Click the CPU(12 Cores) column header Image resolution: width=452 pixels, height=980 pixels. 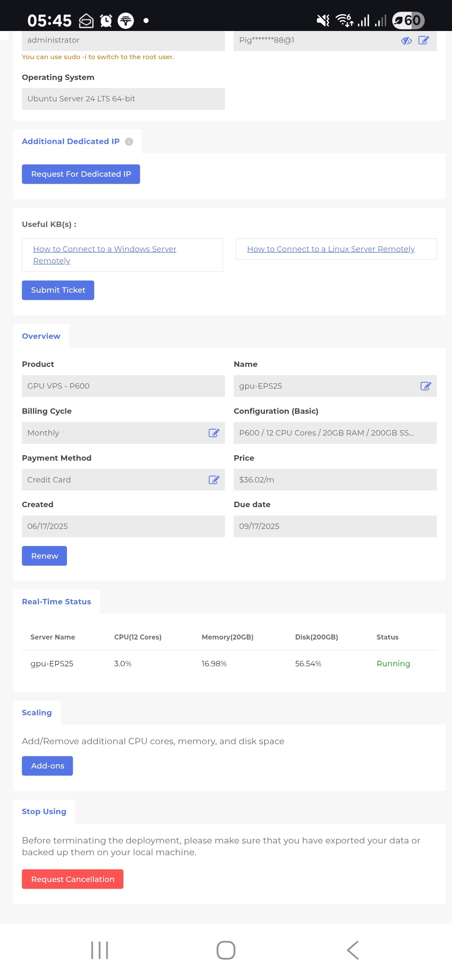click(138, 637)
